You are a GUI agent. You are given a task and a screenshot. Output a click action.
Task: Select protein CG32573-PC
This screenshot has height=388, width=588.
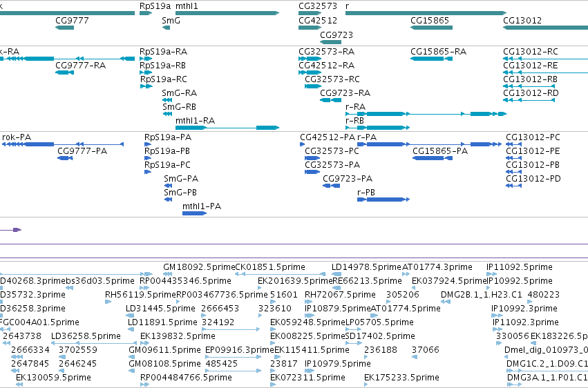click(x=312, y=158)
